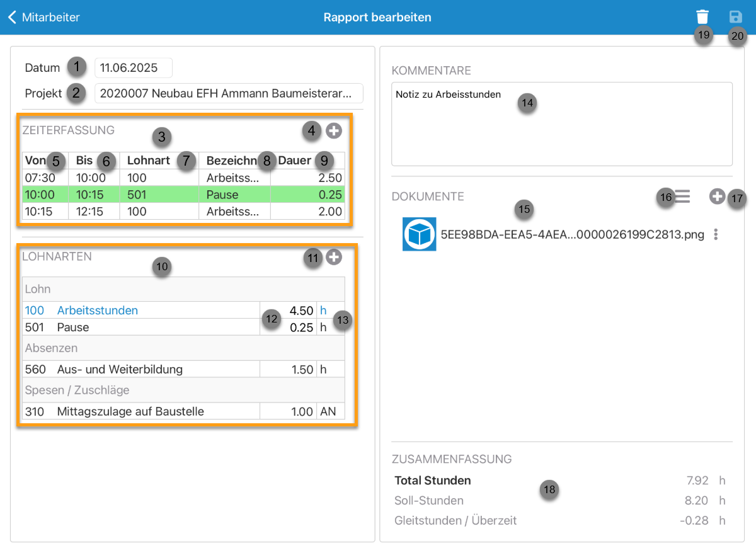Click the blue cube document thumbnail
The image size is (756, 553).
(419, 234)
